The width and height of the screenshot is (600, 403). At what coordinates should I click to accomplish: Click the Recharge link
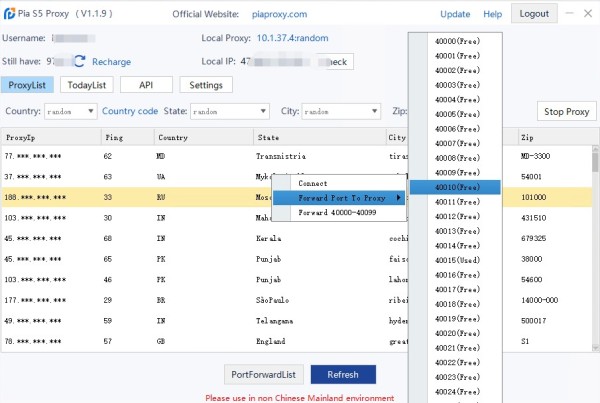pos(111,62)
